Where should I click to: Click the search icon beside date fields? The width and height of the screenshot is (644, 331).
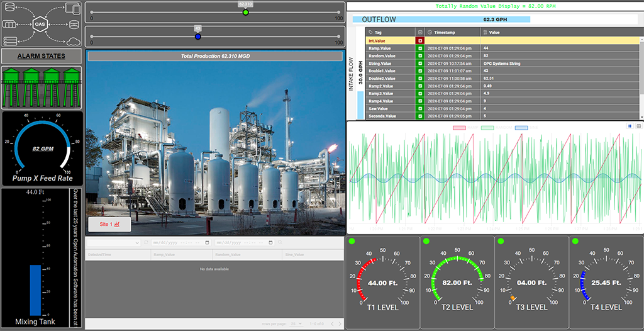click(x=280, y=242)
